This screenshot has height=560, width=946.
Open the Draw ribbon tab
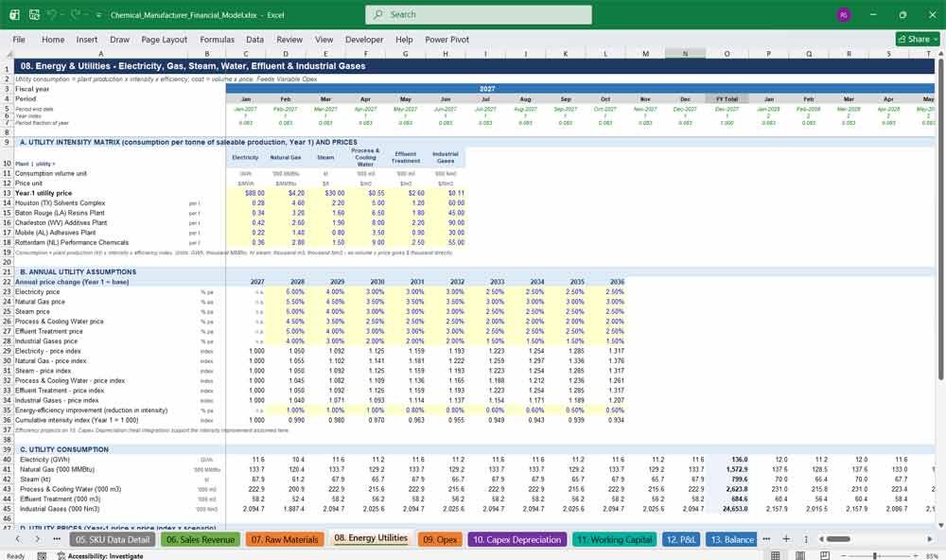(x=119, y=39)
